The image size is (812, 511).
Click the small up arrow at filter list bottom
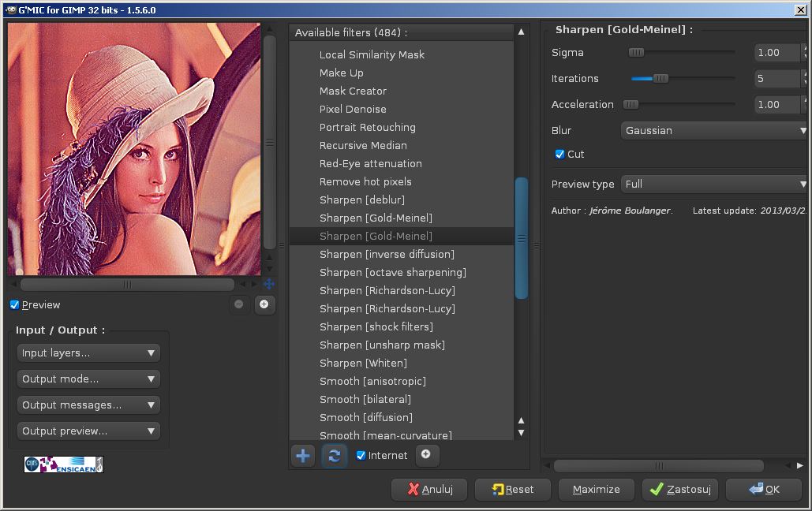pos(522,420)
